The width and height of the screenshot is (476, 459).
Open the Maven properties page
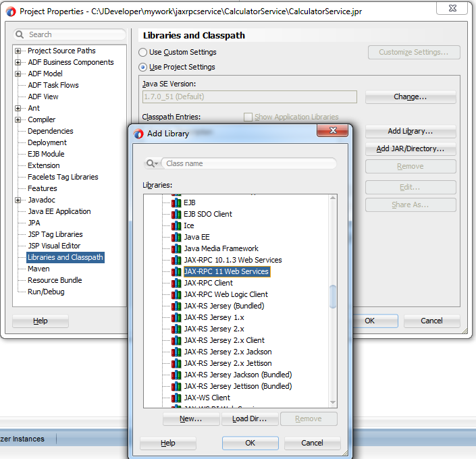point(38,269)
